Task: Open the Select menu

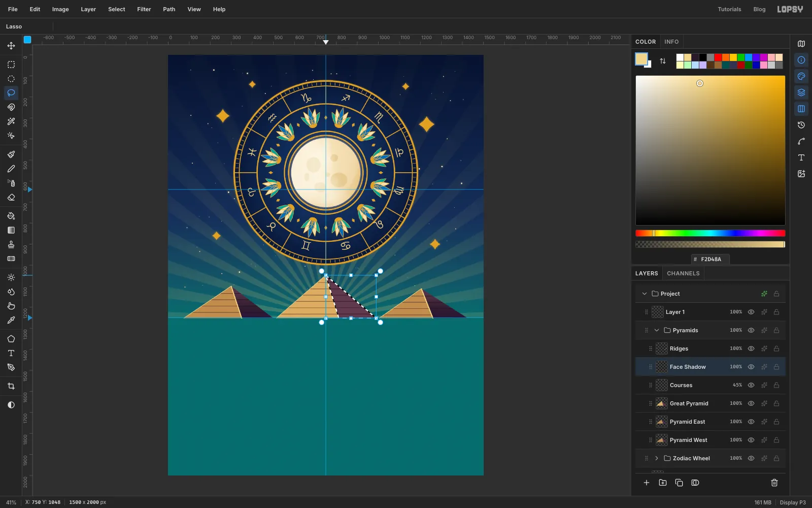Action: coord(117,9)
